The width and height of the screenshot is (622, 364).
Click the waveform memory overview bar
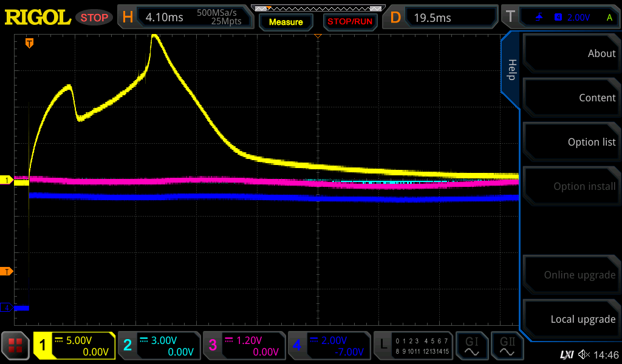pos(317,8)
